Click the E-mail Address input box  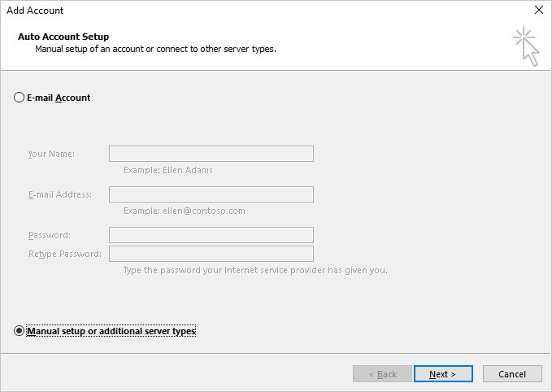(211, 194)
